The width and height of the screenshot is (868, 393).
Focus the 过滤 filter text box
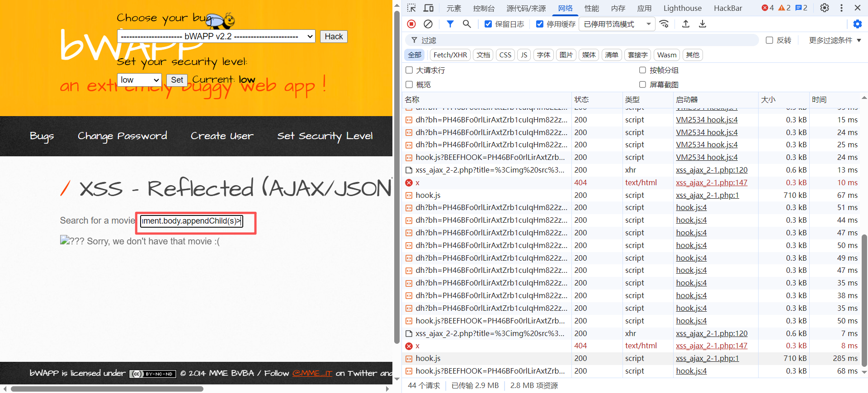click(582, 40)
